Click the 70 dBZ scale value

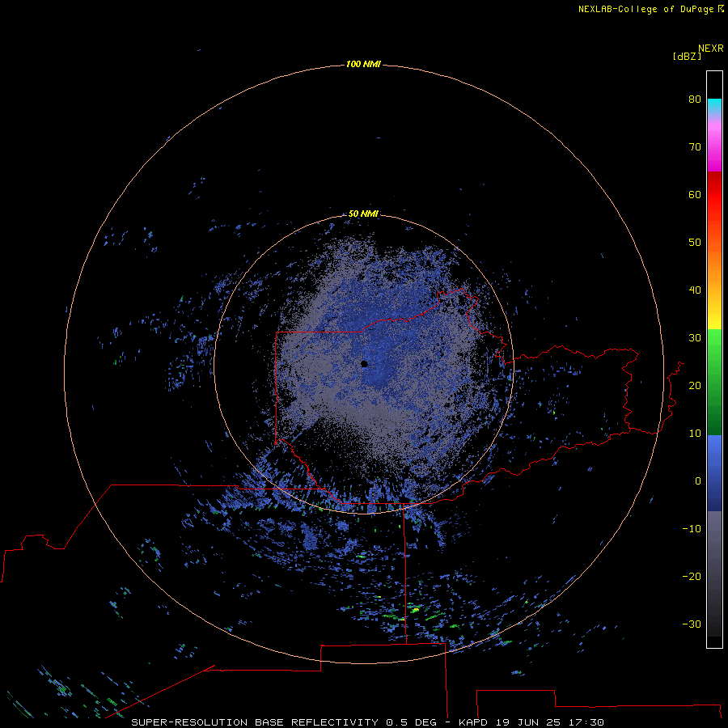[x=695, y=146]
